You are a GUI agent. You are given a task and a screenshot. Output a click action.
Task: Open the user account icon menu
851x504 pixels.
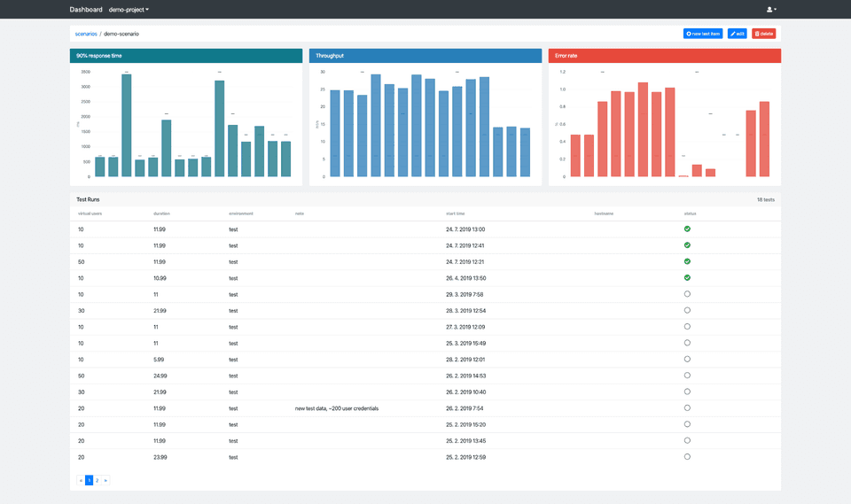tap(771, 9)
